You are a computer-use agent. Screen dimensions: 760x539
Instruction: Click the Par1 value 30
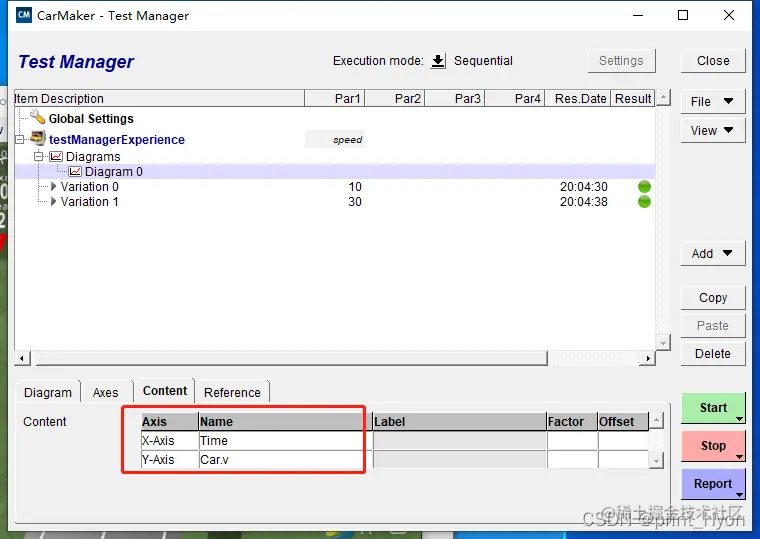pyautogui.click(x=355, y=202)
